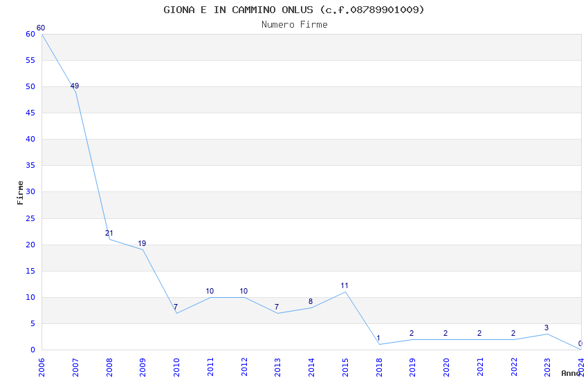Click x-axis year 2023

coord(547,368)
